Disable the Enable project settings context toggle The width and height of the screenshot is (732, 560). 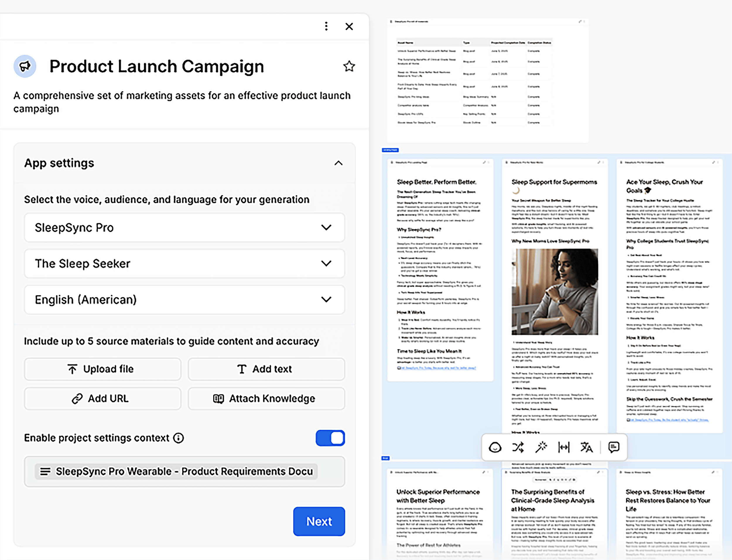click(x=330, y=438)
